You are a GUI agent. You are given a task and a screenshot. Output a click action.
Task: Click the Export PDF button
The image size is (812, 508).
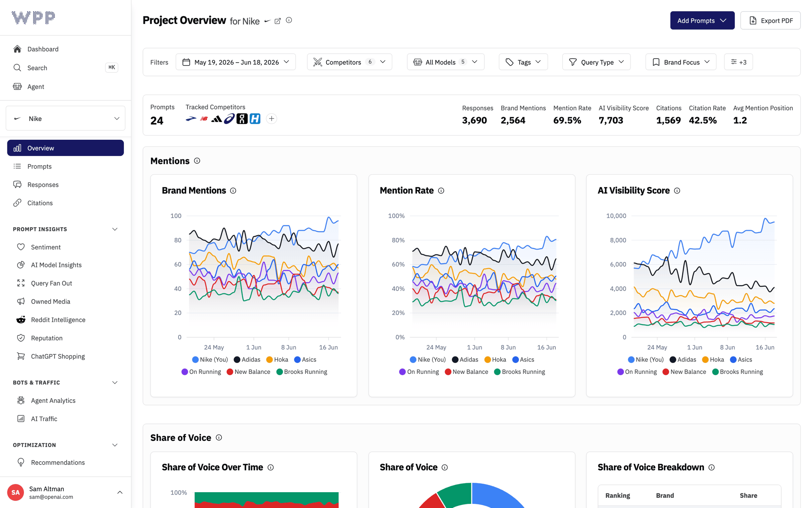770,21
